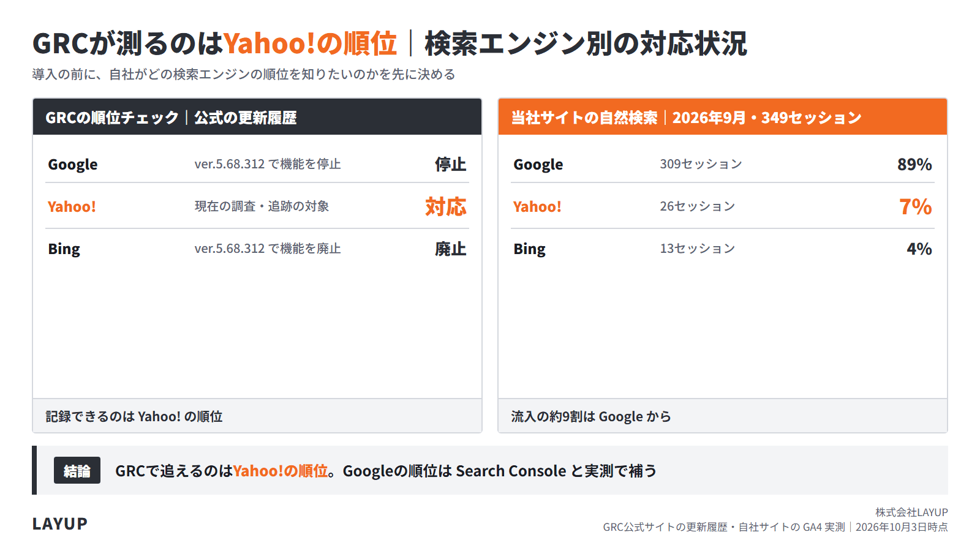Click footer '流入の約9割は Google から'
This screenshot has width=980, height=551.
coord(591,416)
